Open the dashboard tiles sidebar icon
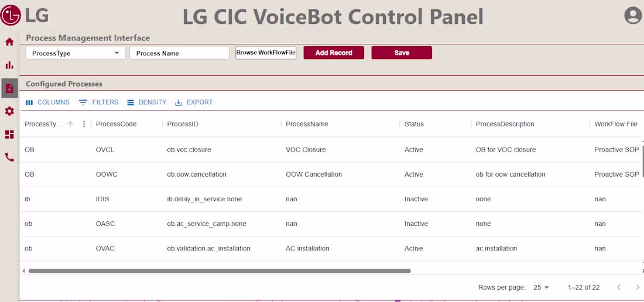Screen dimensions: 644x302 coord(9,134)
